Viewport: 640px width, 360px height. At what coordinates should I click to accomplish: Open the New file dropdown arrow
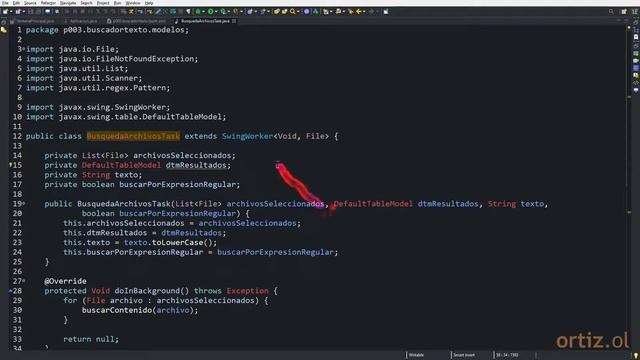click(11, 11)
